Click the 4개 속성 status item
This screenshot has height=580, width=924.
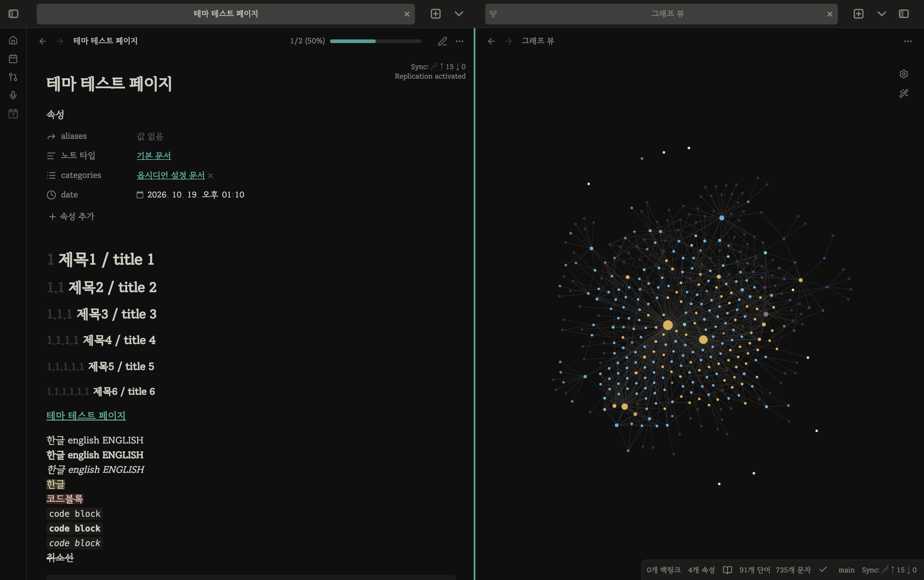coord(701,570)
